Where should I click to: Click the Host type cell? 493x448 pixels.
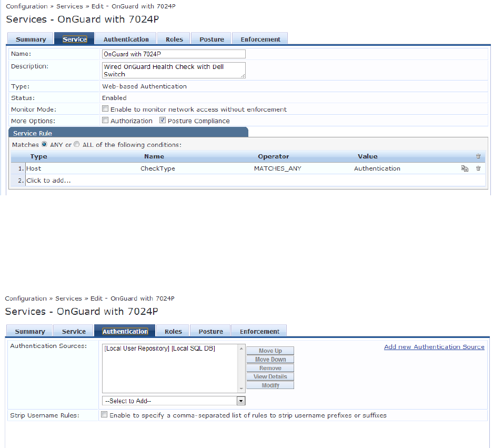coord(34,168)
